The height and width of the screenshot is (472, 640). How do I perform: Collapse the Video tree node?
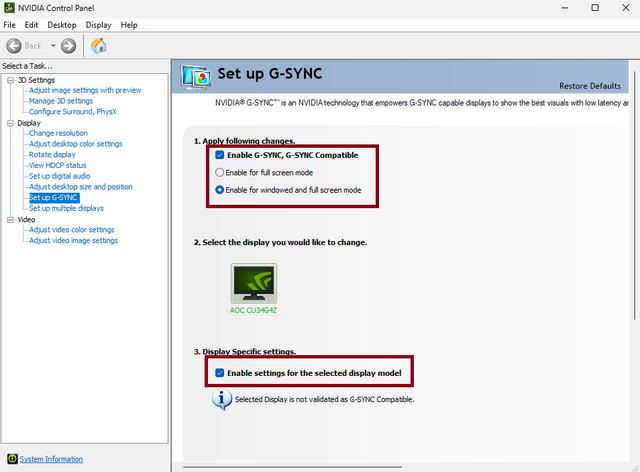pyautogui.click(x=10, y=220)
